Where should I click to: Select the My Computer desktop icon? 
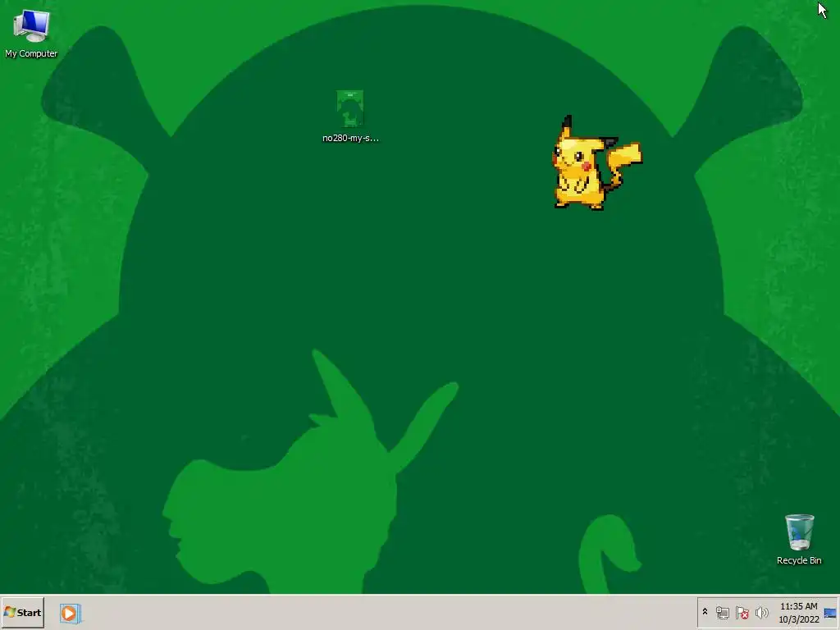[x=31, y=33]
